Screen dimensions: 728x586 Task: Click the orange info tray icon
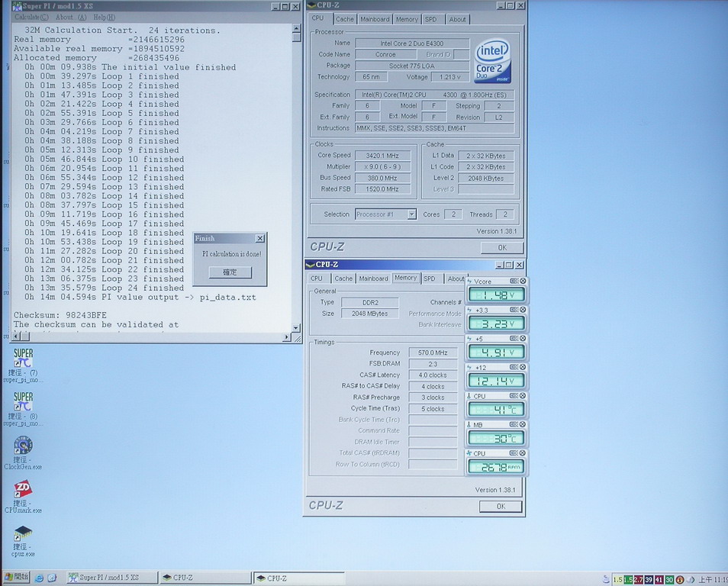point(680,579)
